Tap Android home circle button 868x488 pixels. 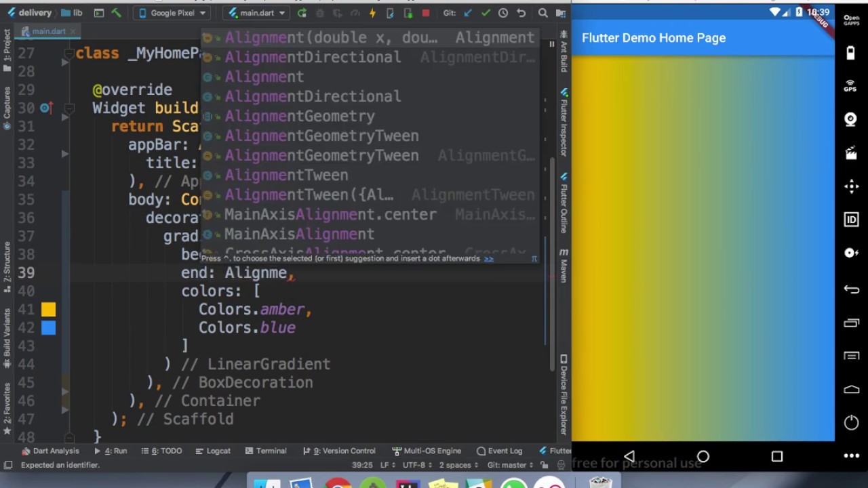tap(703, 457)
